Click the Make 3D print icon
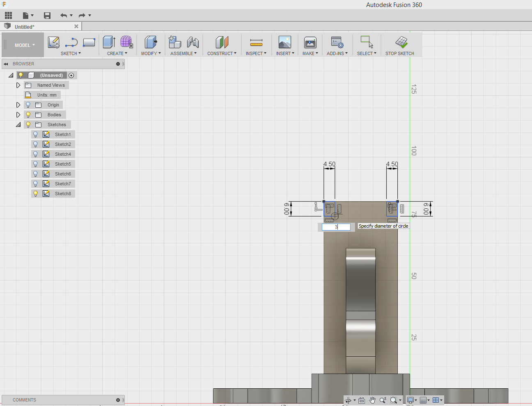 click(x=310, y=42)
